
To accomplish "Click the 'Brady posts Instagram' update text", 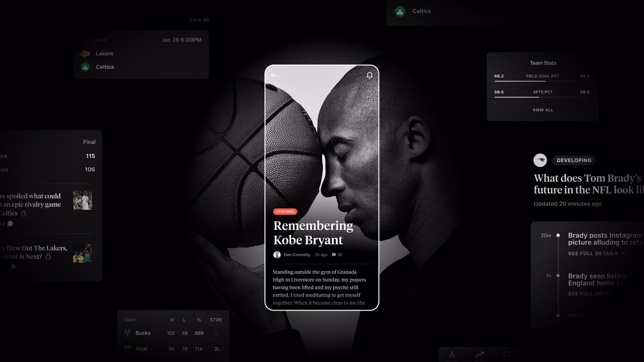I will pyautogui.click(x=606, y=239).
